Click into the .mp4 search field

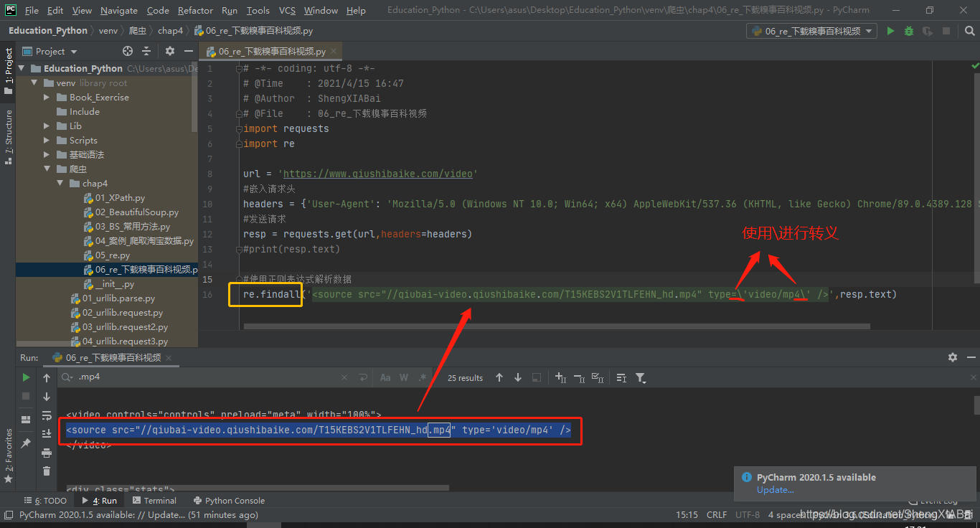pyautogui.click(x=208, y=377)
